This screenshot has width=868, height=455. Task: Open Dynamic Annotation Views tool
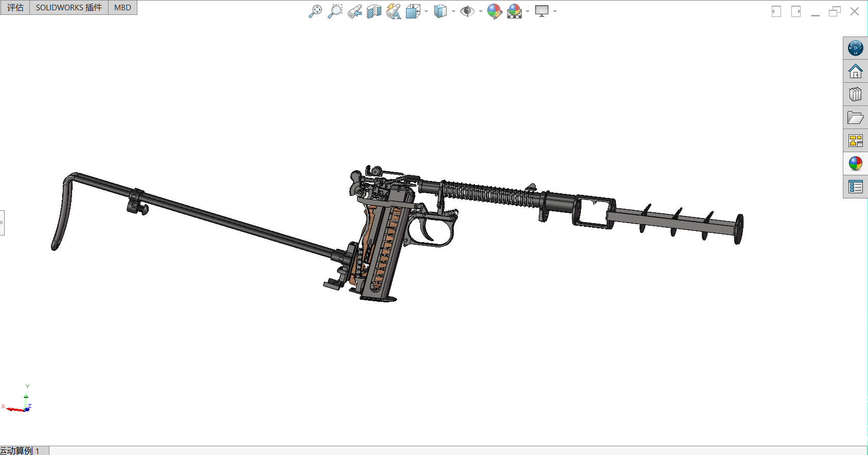coord(394,11)
